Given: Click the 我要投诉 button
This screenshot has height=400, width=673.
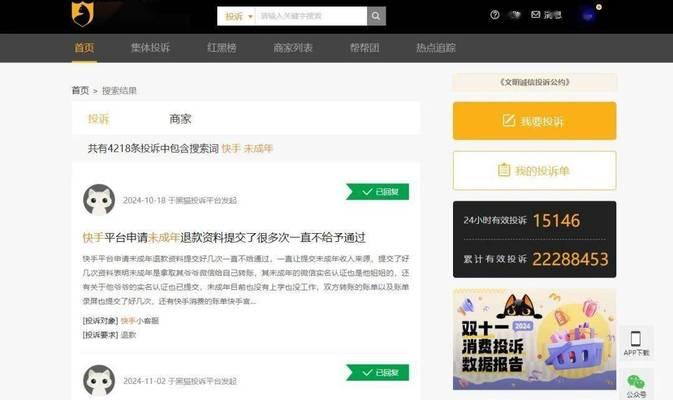Looking at the screenshot, I should [534, 121].
